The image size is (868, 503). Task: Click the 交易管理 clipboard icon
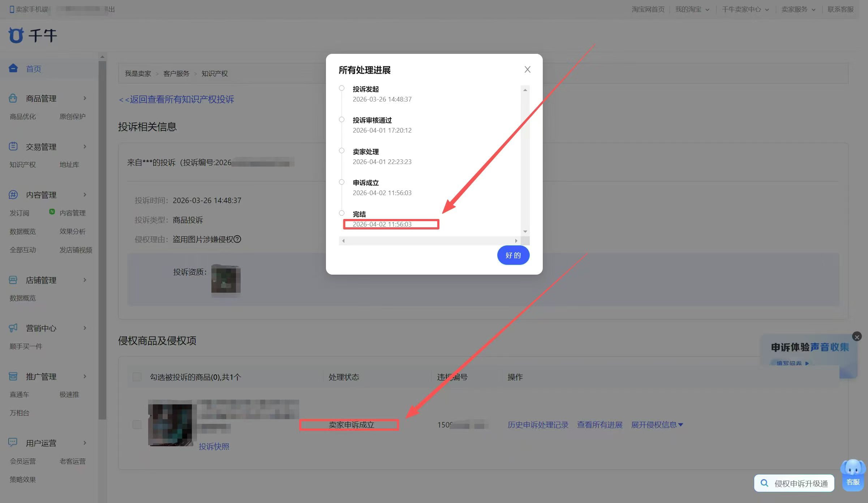pos(13,146)
